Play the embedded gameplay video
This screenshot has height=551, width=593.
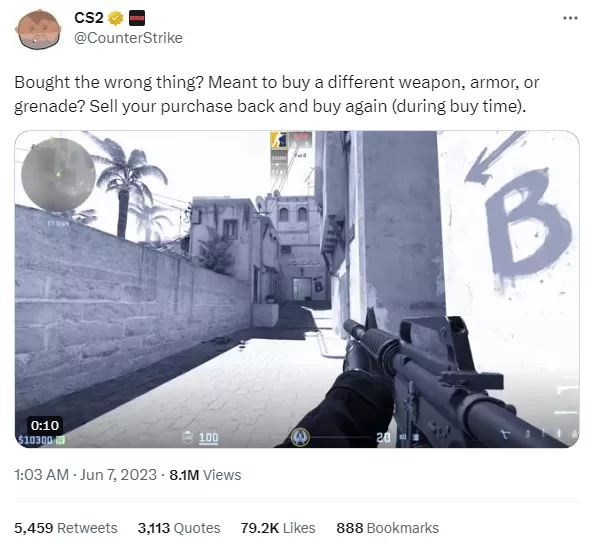pyautogui.click(x=297, y=289)
